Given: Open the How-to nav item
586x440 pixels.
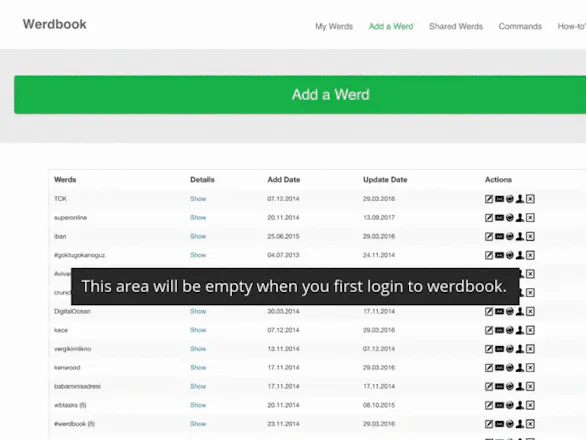Looking at the screenshot, I should coord(571,27).
